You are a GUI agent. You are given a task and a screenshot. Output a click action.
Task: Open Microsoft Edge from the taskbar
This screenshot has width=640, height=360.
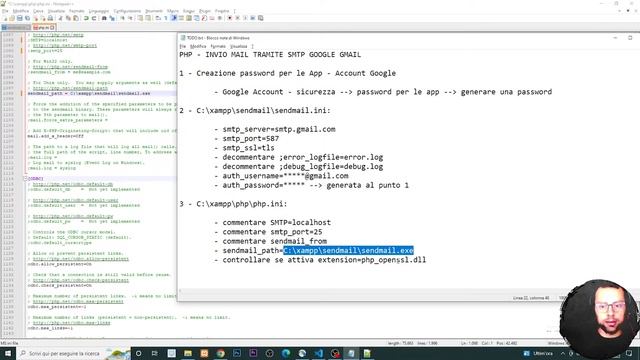(x=286, y=353)
